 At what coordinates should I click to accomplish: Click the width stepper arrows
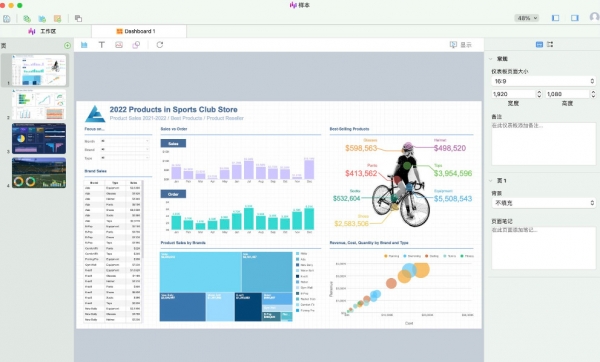tap(539, 94)
